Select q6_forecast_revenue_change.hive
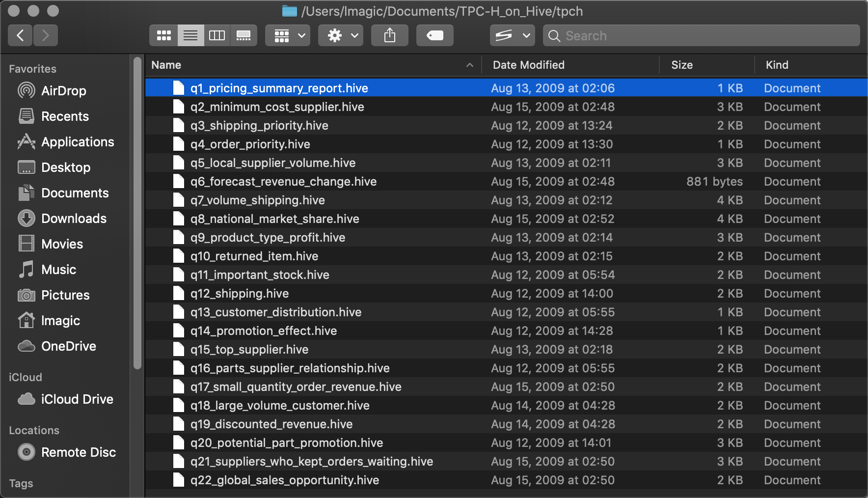This screenshot has height=498, width=868. coord(506,181)
